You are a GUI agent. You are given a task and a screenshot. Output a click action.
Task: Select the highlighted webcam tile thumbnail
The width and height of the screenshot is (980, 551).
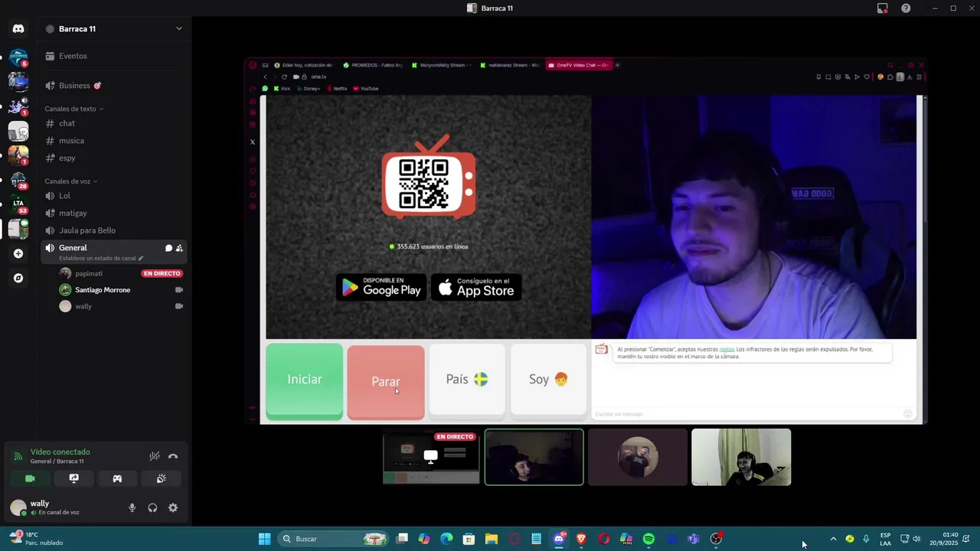pyautogui.click(x=534, y=457)
